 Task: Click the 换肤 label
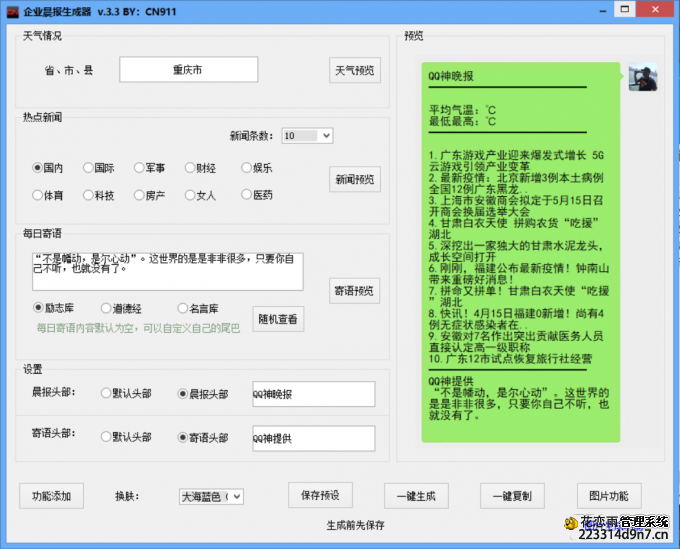[127, 497]
